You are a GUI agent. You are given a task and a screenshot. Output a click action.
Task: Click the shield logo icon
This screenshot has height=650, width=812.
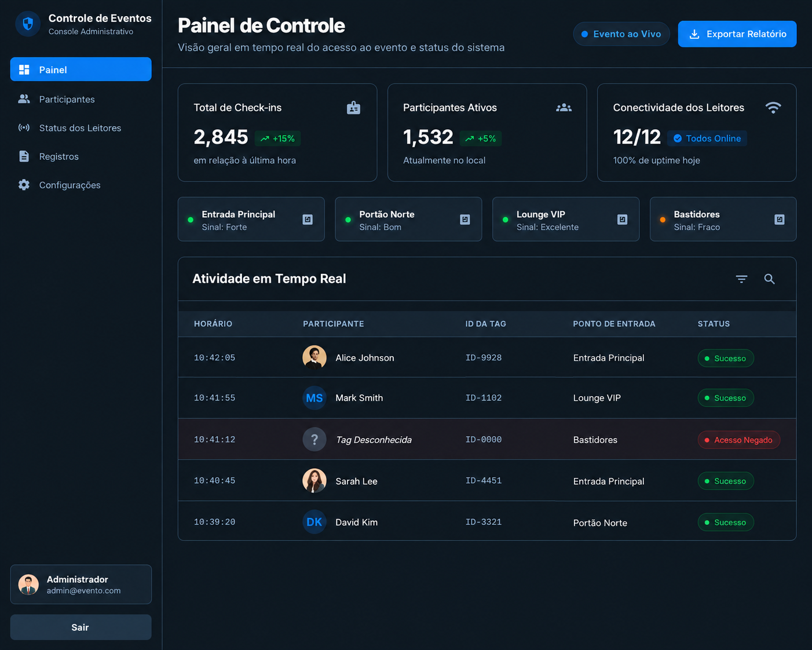(28, 24)
